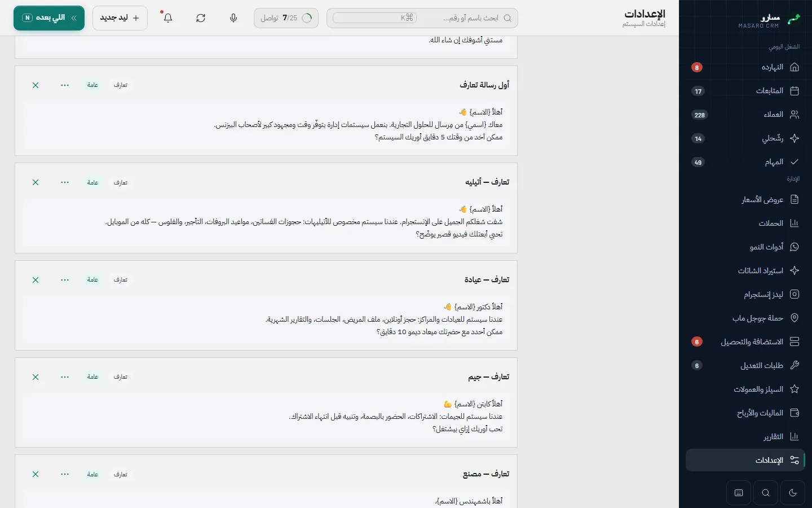This screenshot has height=508, width=812.
Task: Focus the ابحث باسم أو رقم search field
Action: point(422,18)
